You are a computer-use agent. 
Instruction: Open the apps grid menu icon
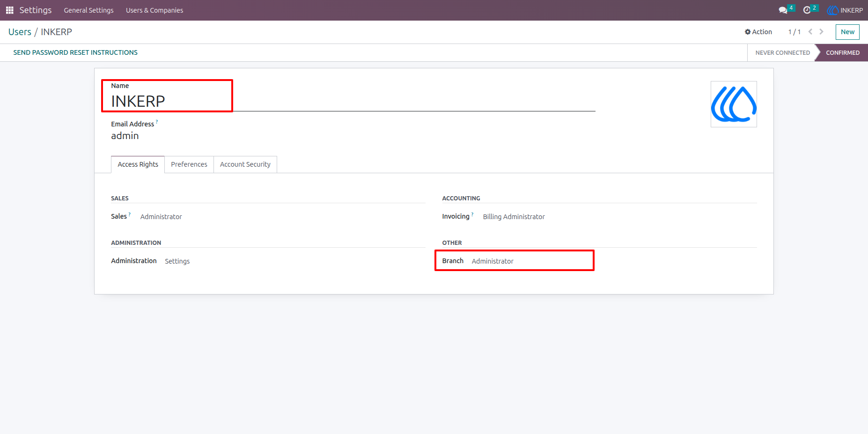pyautogui.click(x=9, y=10)
